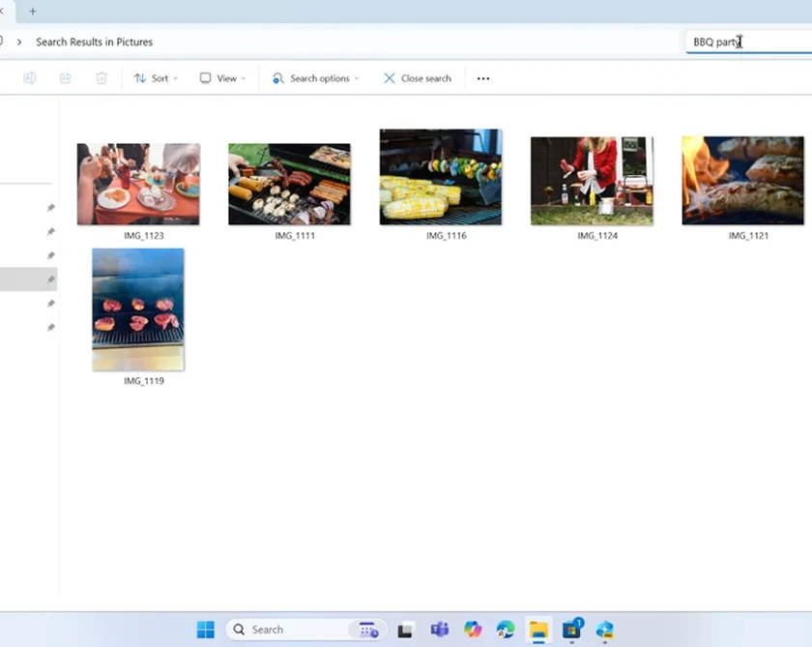Expand the Sort dropdown
The image size is (812, 647).
click(x=156, y=78)
